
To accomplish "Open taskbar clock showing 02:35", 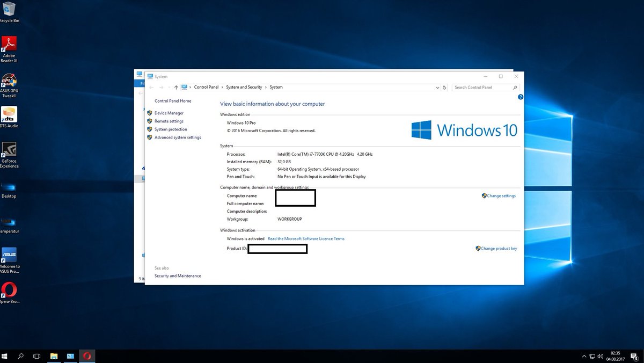I will 616,356.
